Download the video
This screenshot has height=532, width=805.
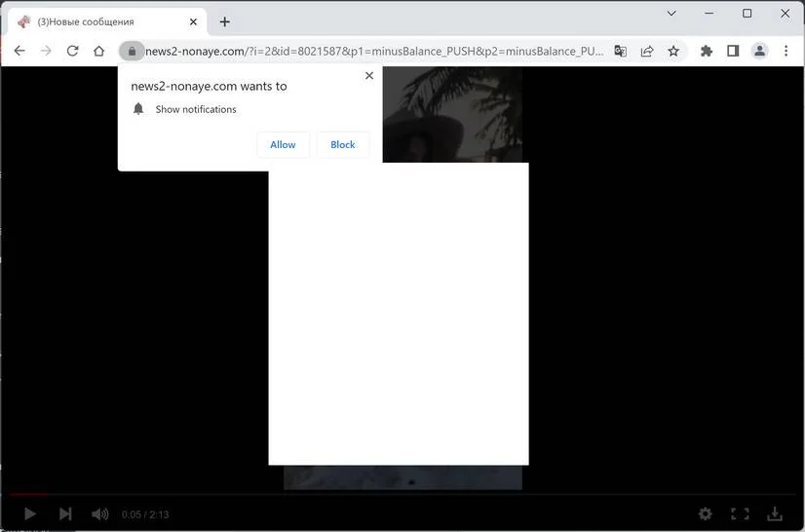click(775, 513)
